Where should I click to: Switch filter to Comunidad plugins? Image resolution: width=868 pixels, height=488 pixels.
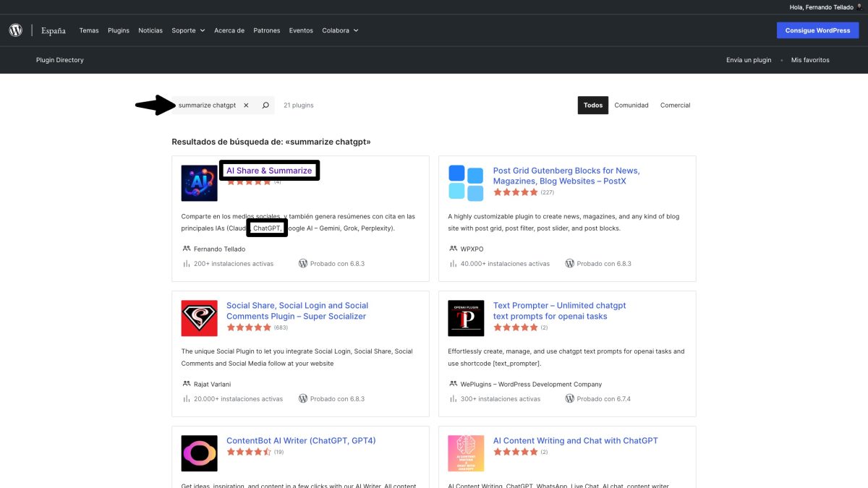coord(631,105)
